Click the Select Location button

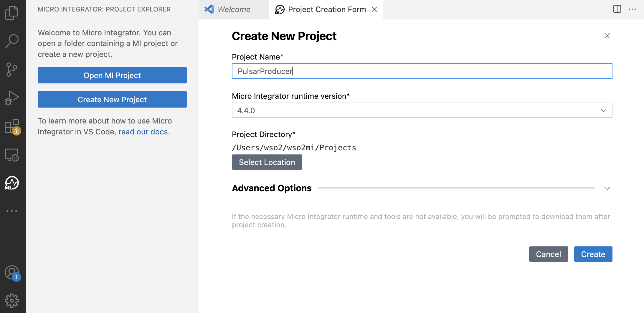click(x=267, y=162)
